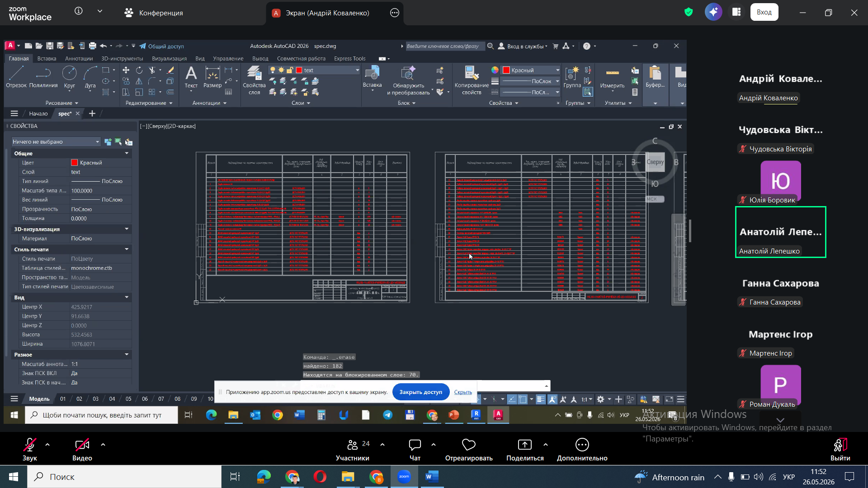Select the Дуга arc tool
The image size is (868, 488).
[90, 77]
